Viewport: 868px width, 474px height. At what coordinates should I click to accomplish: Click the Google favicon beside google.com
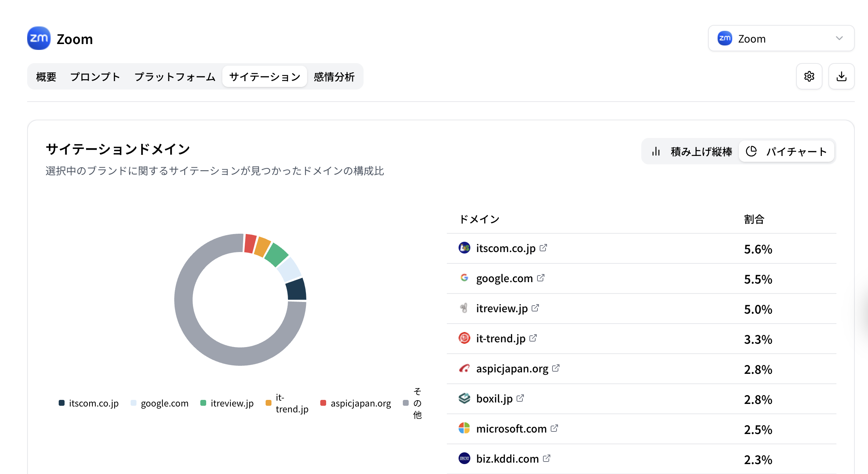(x=464, y=278)
